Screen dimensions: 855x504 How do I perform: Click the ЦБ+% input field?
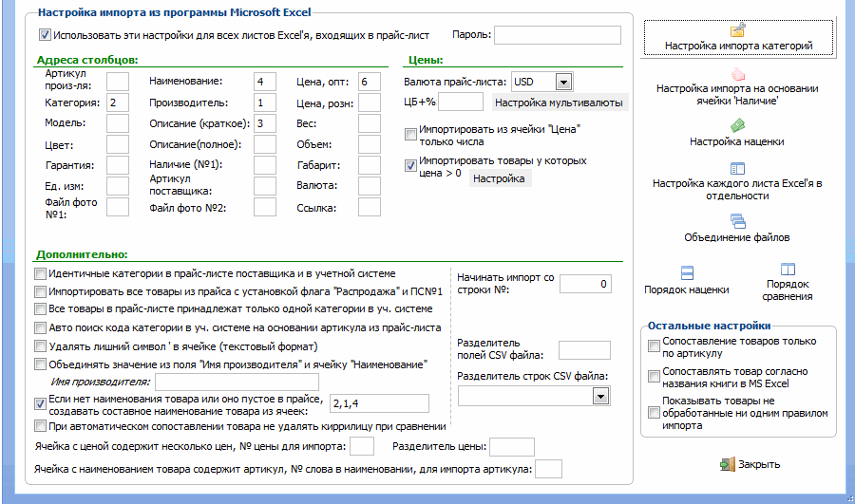461,102
